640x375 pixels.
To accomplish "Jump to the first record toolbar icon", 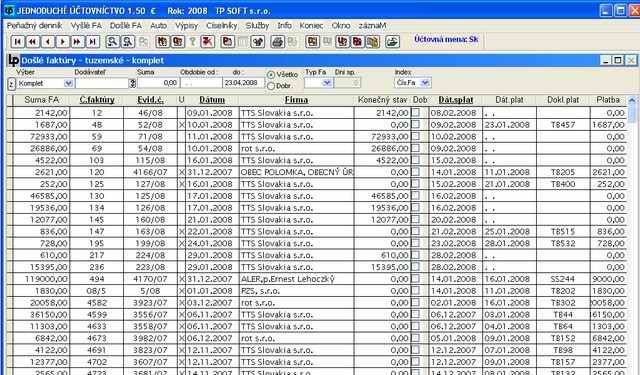I will [18, 42].
